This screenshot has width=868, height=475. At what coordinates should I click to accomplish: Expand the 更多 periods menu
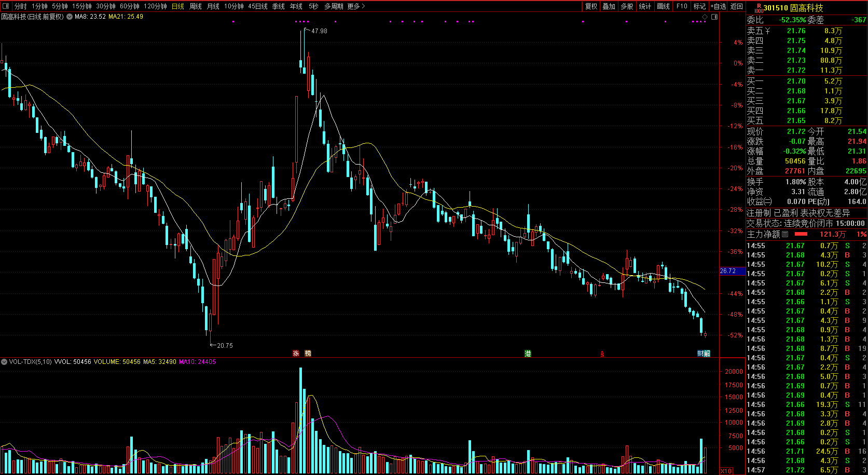click(356, 6)
